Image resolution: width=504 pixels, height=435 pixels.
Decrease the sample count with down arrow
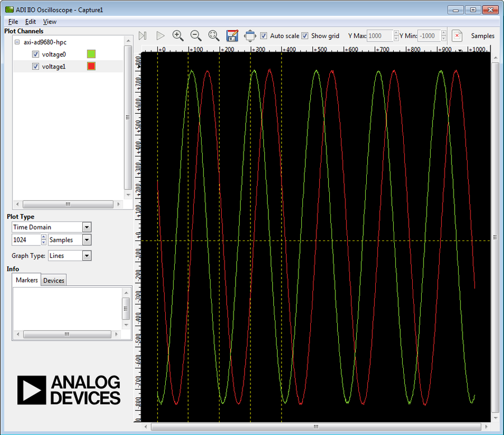(44, 243)
